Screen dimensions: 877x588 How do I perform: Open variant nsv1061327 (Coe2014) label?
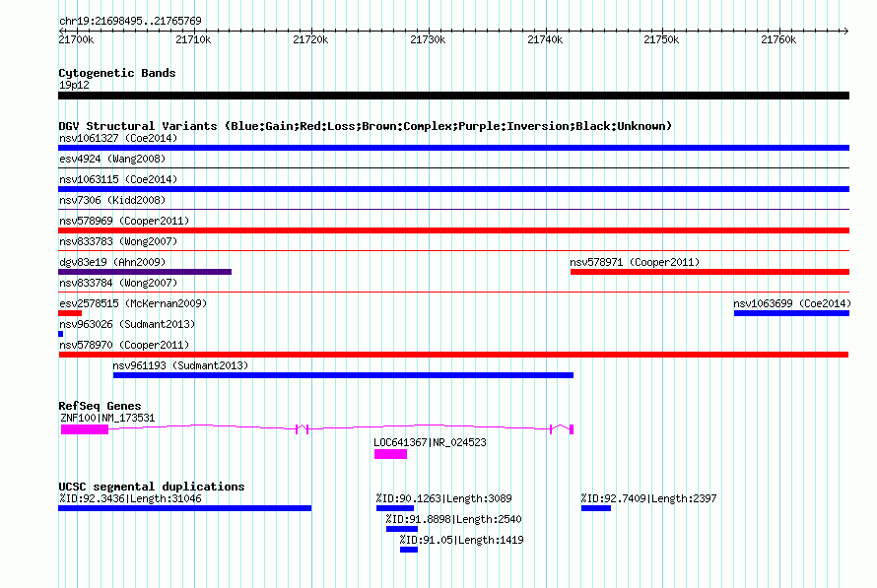[118, 138]
